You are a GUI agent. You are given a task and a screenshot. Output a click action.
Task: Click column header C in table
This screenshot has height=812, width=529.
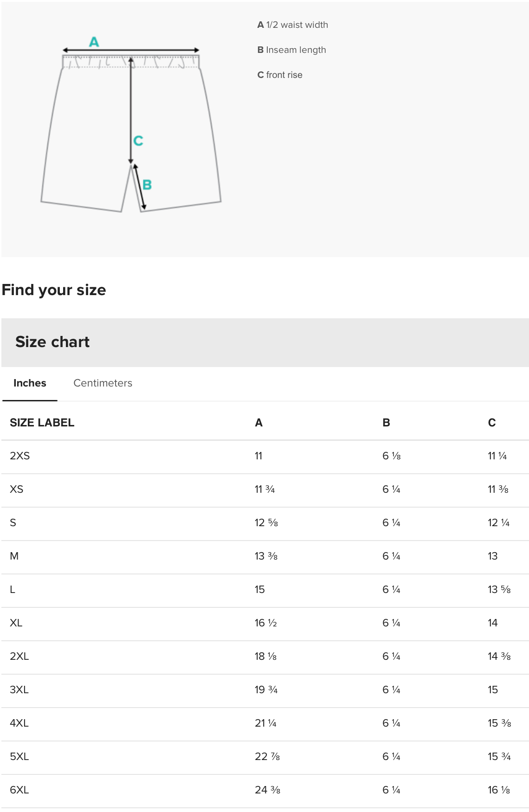492,423
